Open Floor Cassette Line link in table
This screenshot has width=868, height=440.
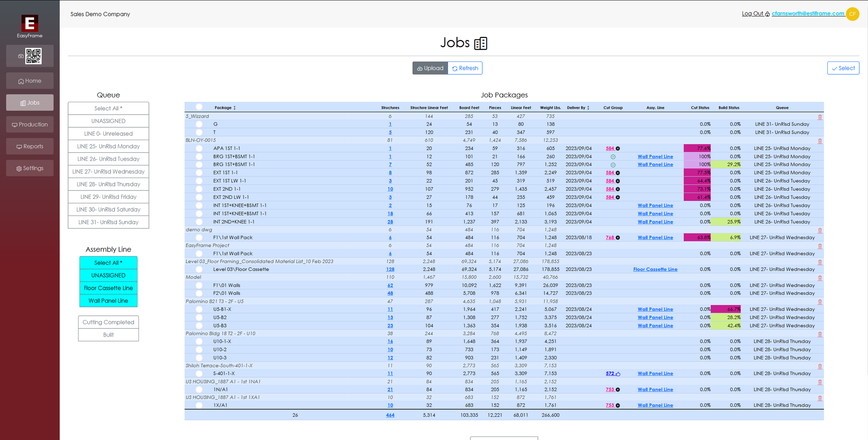pyautogui.click(x=655, y=269)
